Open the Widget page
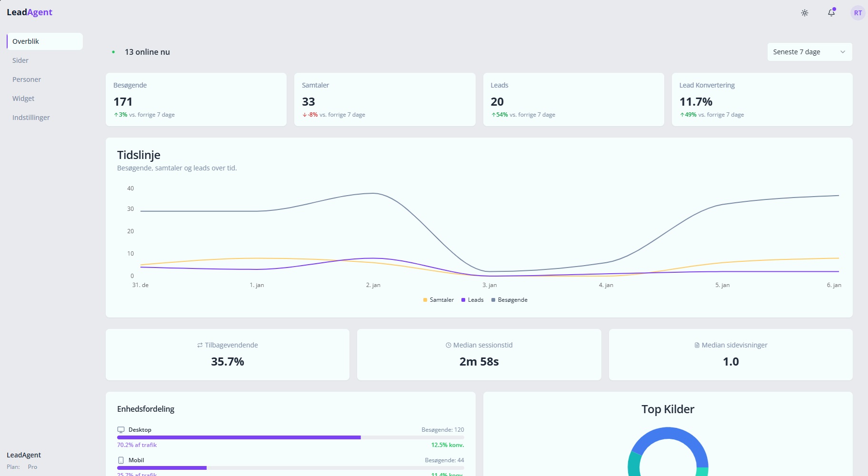 tap(23, 98)
